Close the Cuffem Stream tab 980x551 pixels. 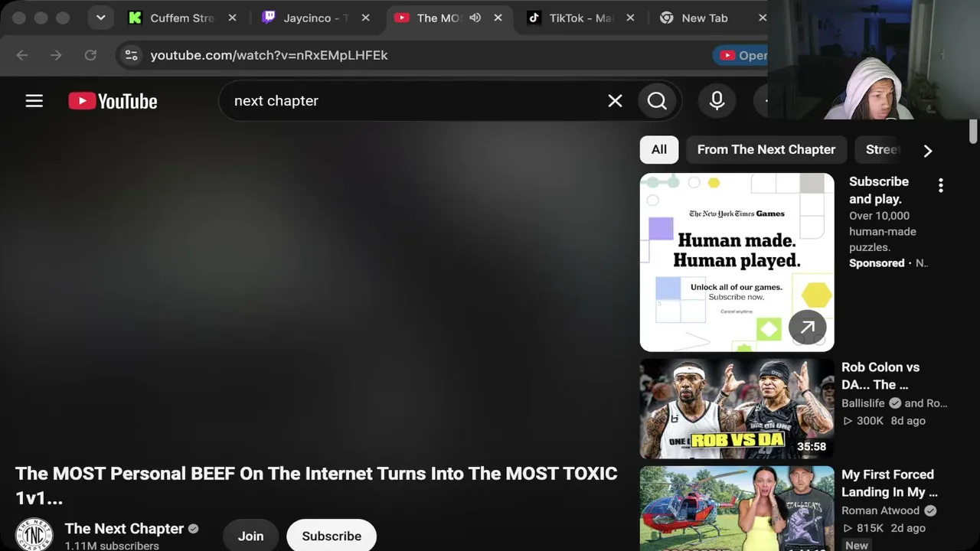pos(233,18)
